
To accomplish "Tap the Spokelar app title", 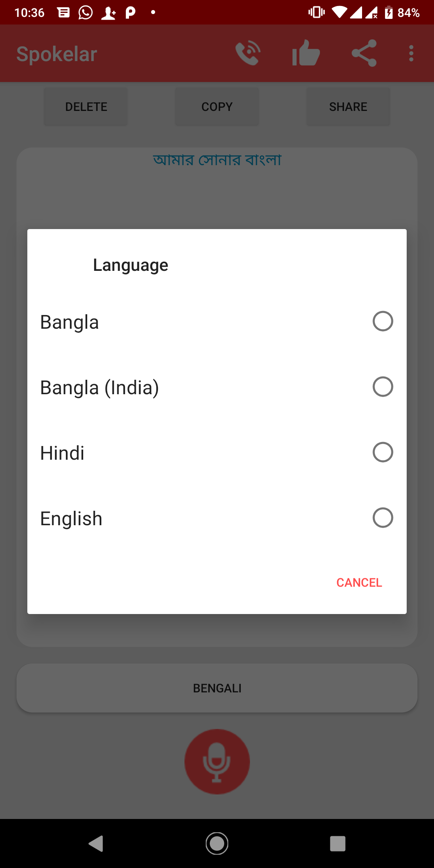I will pyautogui.click(x=57, y=54).
